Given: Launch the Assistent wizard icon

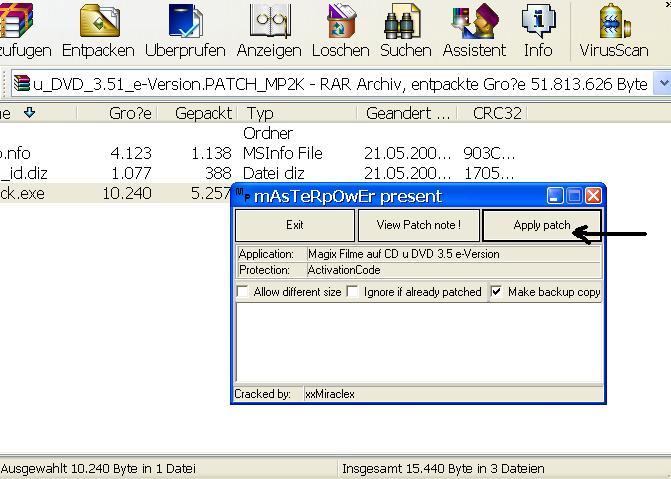Looking at the screenshot, I should point(474,24).
